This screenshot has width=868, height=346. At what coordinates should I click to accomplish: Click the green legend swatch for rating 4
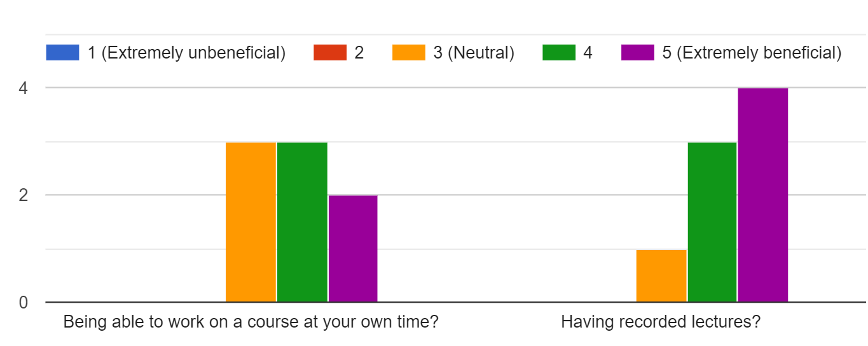[x=558, y=53]
